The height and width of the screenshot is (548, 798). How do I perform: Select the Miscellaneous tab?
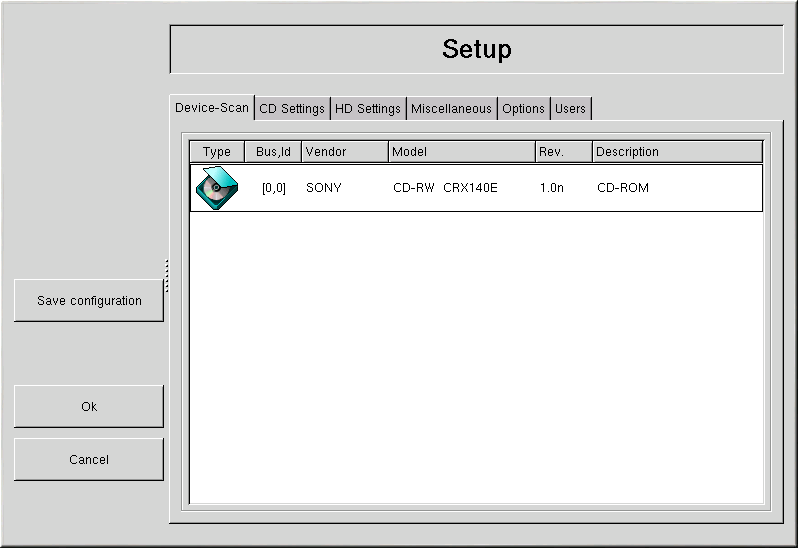(451, 109)
